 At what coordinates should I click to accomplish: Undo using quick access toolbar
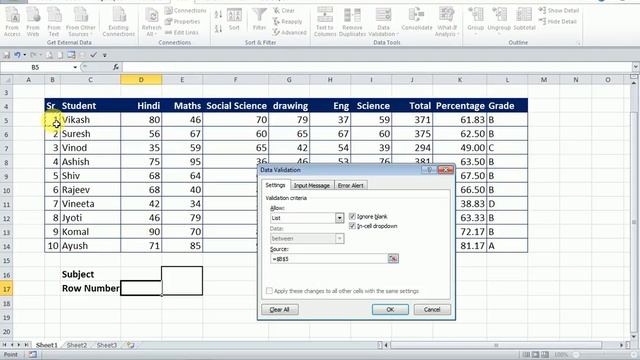click(x=17, y=55)
